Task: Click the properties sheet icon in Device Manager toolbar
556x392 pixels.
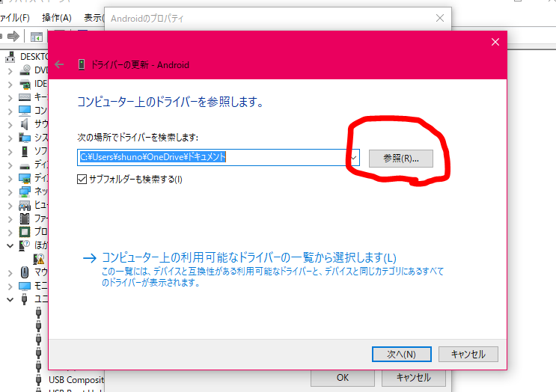Action: pyautogui.click(x=36, y=37)
